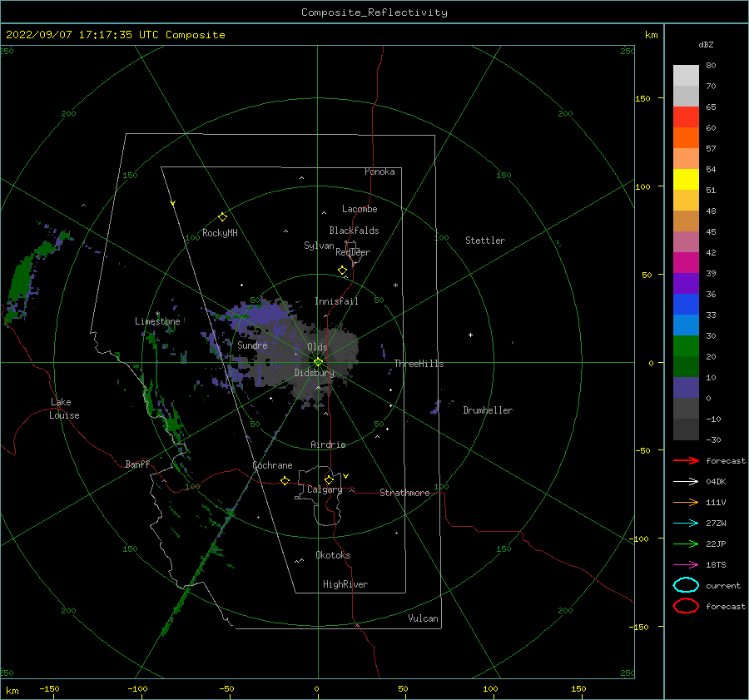The height and width of the screenshot is (700, 749).
Task: Pick the green 30–20 dBZ color swatch
Action: [x=686, y=346]
